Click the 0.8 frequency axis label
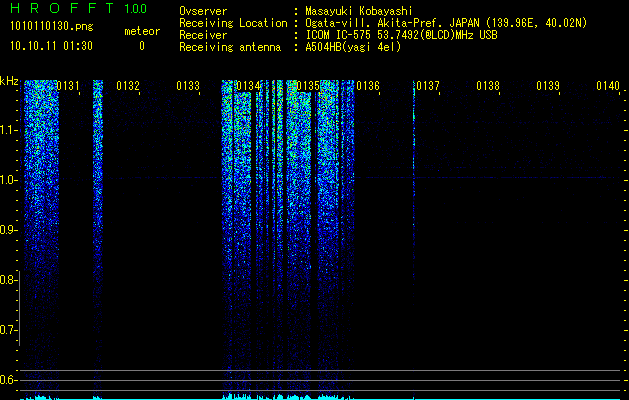Screen dimensions: 629x400 (x=8, y=280)
